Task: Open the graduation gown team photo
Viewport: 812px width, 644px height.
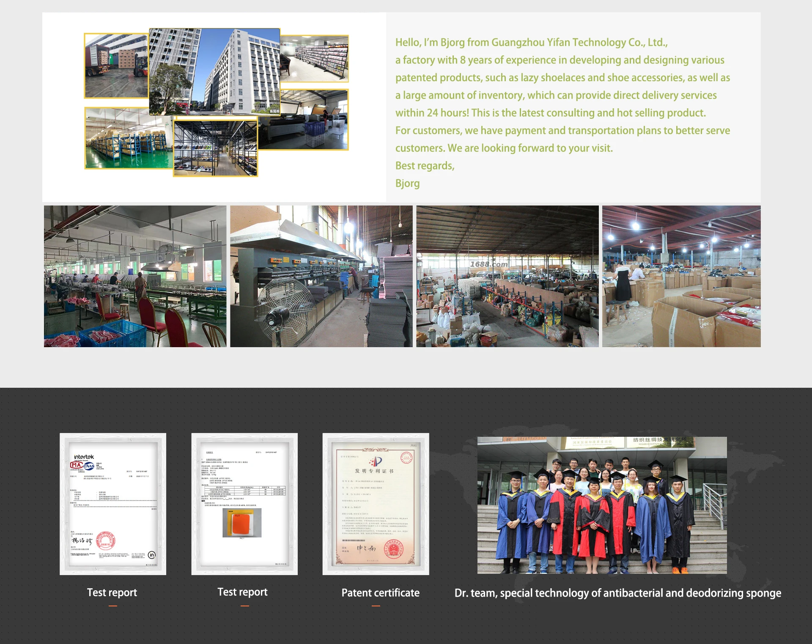Action: point(602,505)
